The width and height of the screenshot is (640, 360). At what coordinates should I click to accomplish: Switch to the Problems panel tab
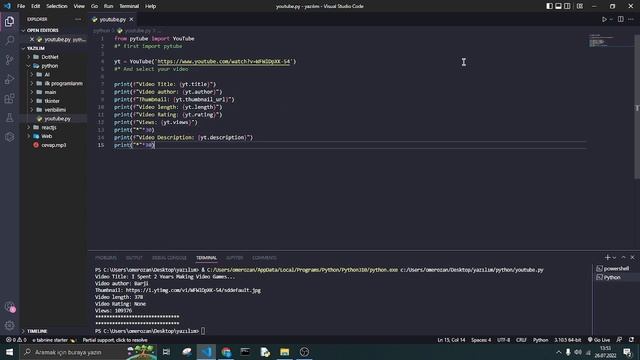click(106, 258)
